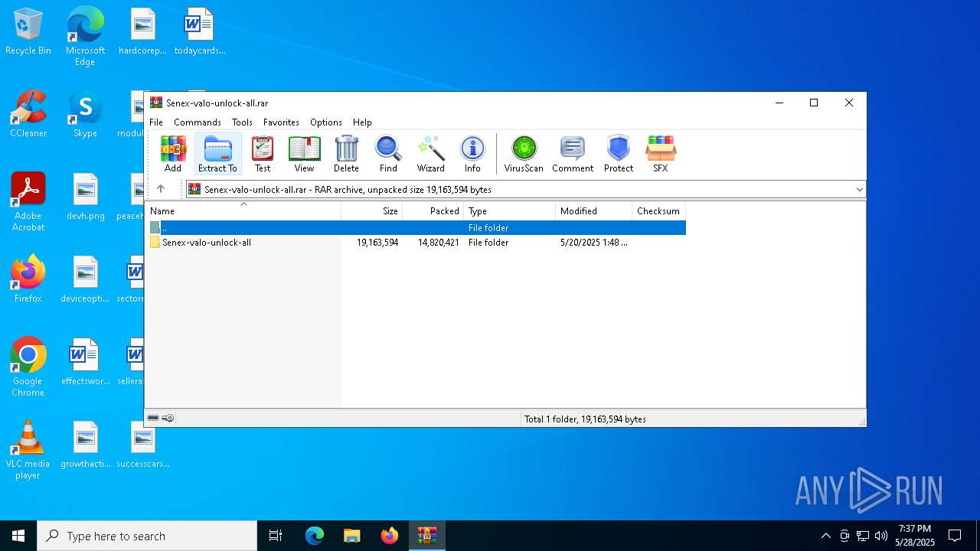Create an SFX archive
The image size is (980, 551).
661,154
